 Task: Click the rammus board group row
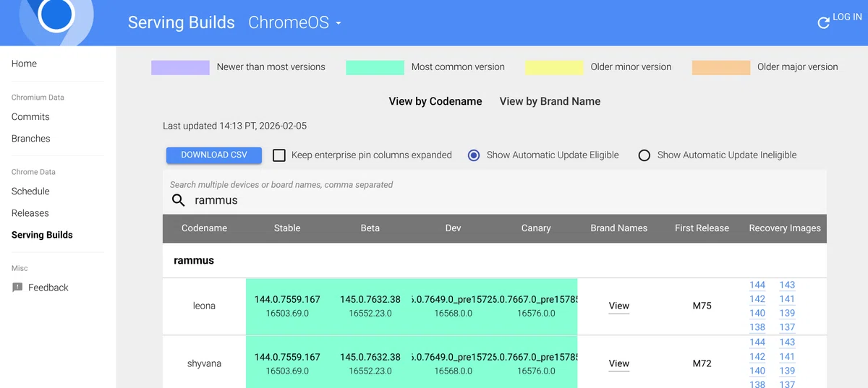tap(495, 260)
